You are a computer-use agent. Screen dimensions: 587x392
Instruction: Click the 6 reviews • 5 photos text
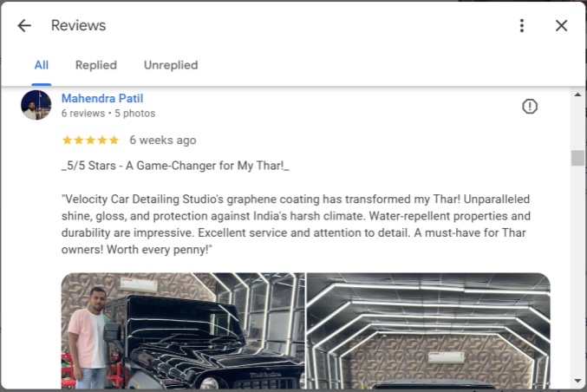coord(108,113)
